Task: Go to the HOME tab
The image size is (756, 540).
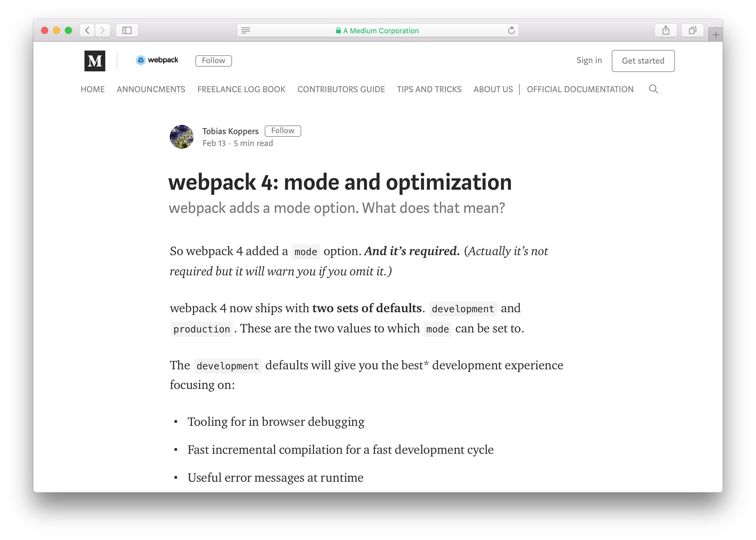Action: click(93, 89)
